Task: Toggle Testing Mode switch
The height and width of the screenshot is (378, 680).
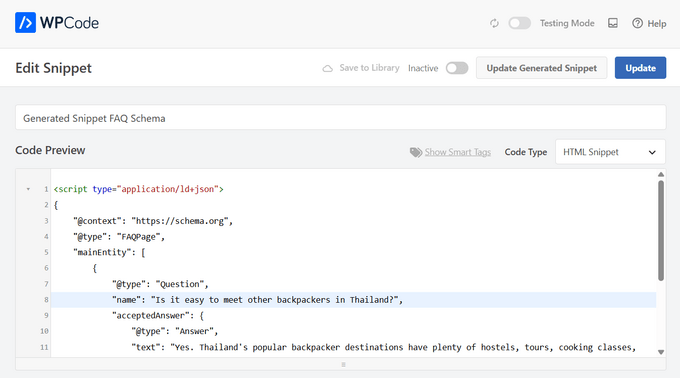Action: click(x=520, y=23)
